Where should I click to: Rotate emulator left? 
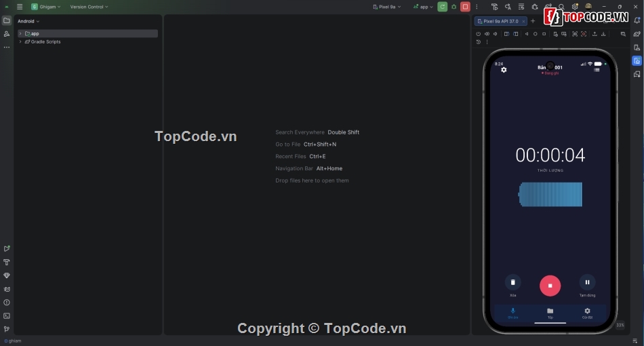click(506, 34)
